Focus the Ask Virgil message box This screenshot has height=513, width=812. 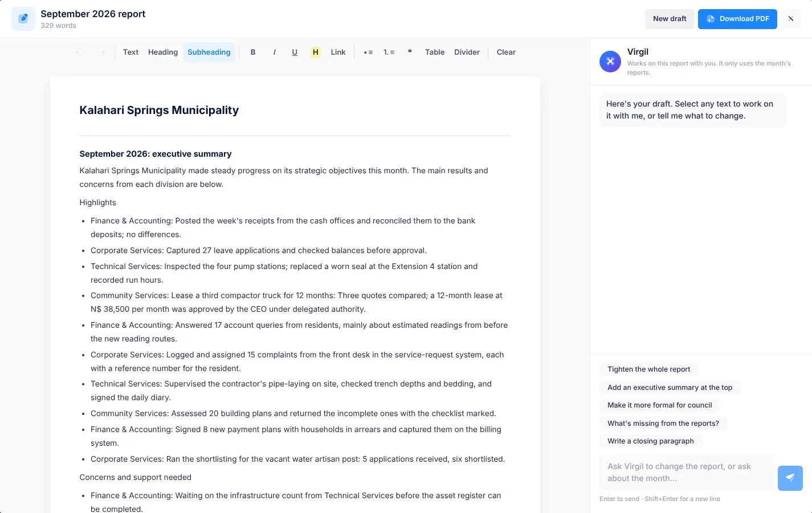pyautogui.click(x=687, y=473)
